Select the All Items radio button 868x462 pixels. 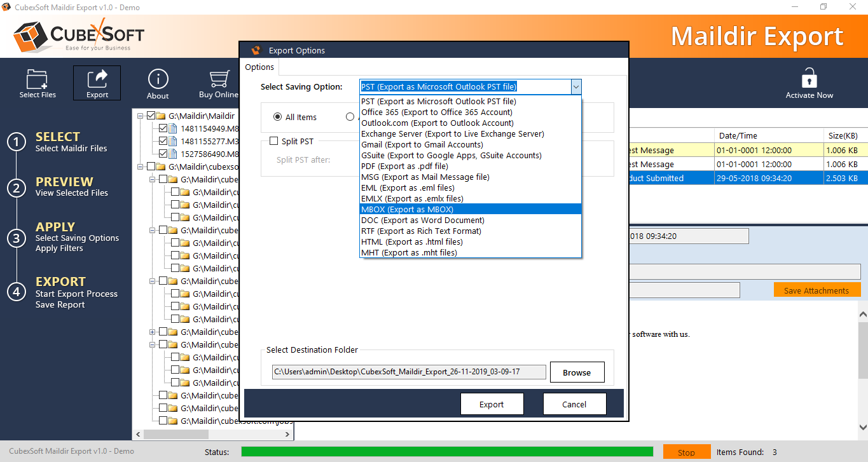(277, 117)
